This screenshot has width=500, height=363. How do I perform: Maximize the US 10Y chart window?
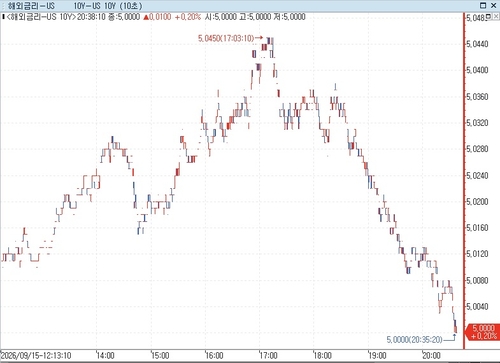(483, 5)
